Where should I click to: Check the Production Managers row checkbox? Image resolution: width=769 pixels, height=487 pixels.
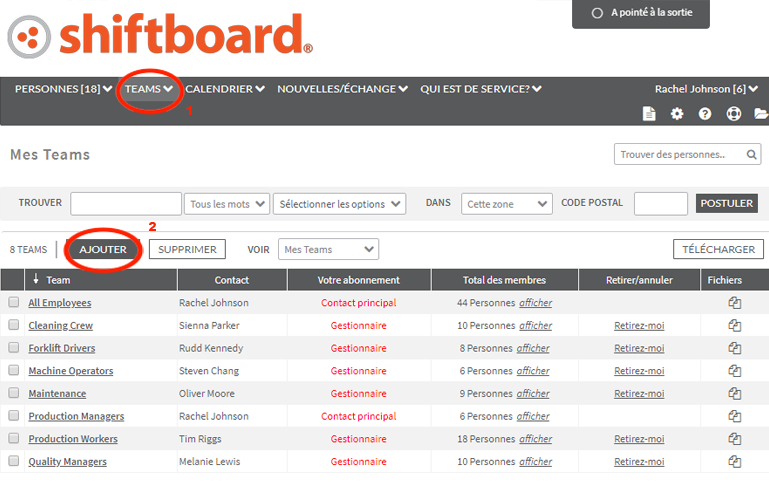[14, 415]
